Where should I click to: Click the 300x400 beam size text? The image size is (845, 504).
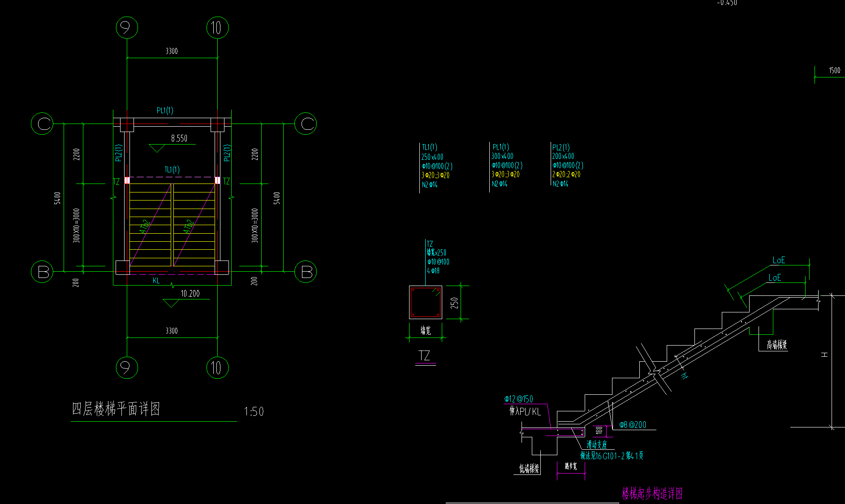(502, 156)
